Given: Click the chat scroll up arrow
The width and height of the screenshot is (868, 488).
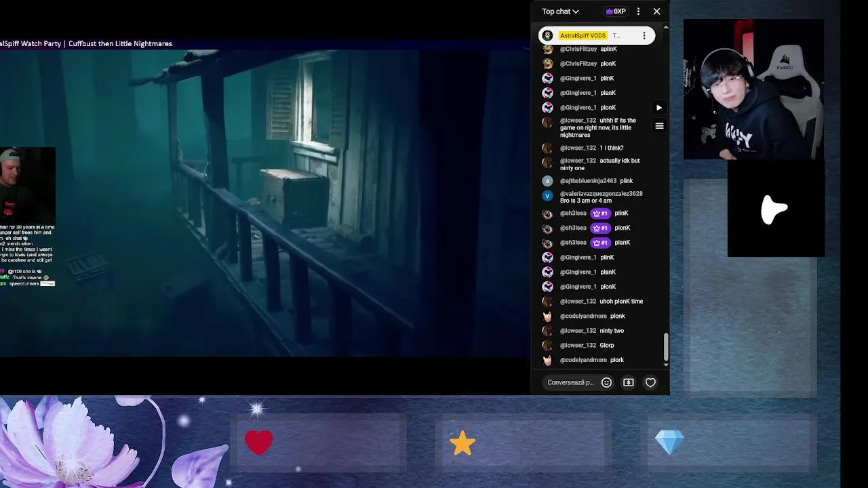Looking at the screenshot, I should click(666, 27).
